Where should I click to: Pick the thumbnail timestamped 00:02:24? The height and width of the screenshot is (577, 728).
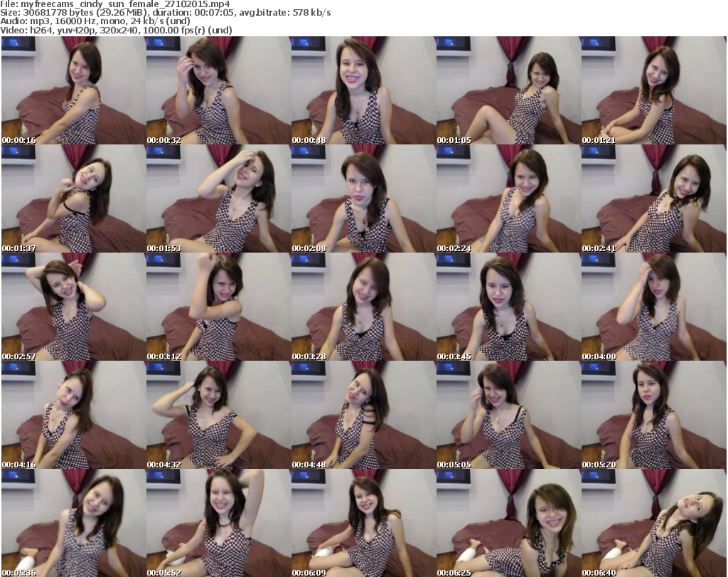pyautogui.click(x=508, y=198)
